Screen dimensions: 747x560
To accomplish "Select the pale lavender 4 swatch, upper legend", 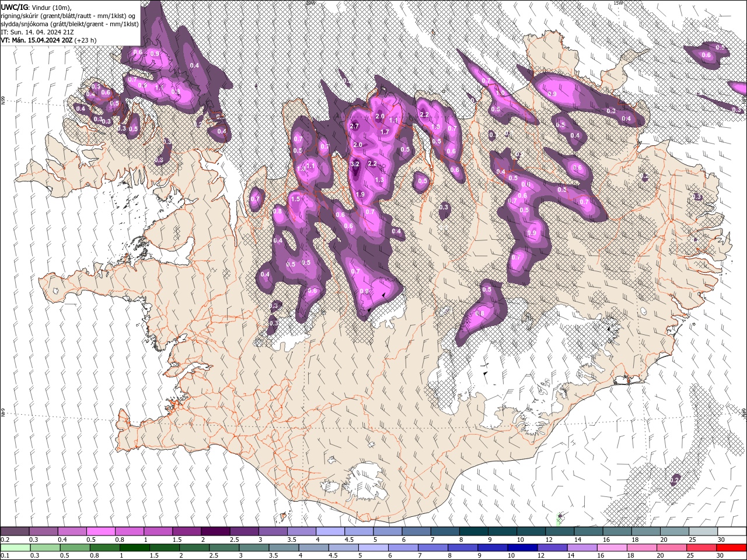I will coord(330,531).
